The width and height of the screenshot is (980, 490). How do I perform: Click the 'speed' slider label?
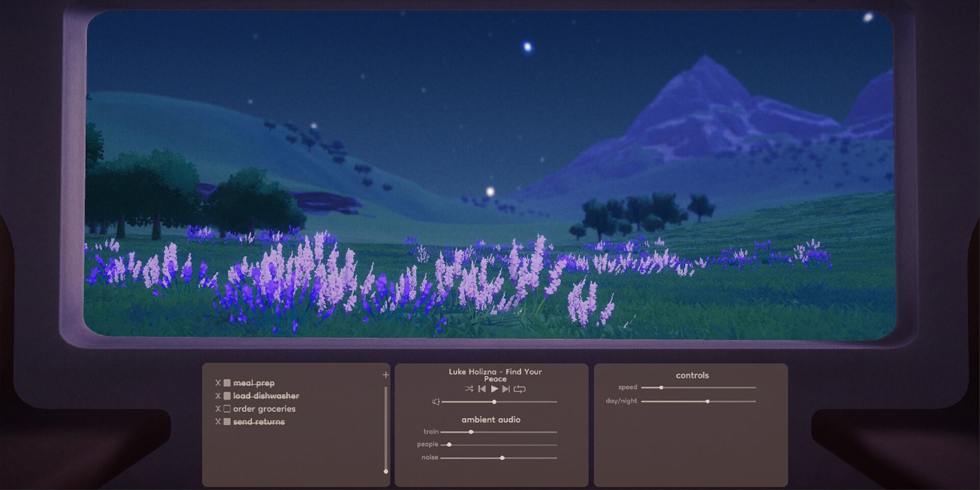pos(628,388)
